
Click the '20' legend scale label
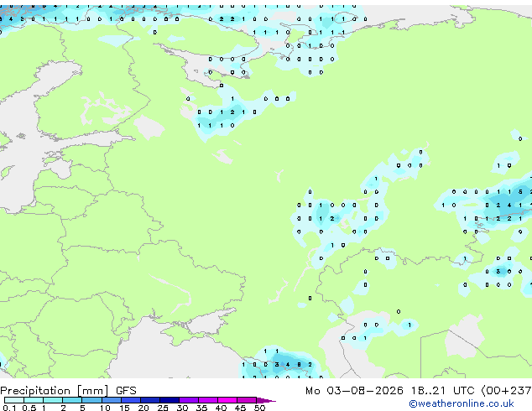coord(143,408)
